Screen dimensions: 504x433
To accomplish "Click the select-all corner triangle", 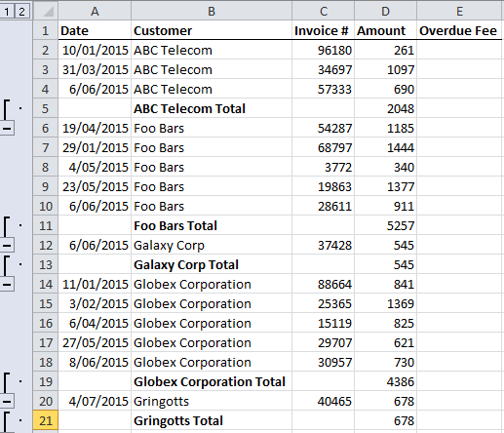I will (x=46, y=11).
